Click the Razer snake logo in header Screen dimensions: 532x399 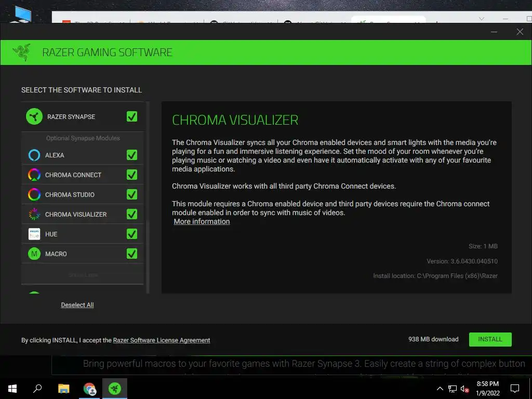(22, 52)
